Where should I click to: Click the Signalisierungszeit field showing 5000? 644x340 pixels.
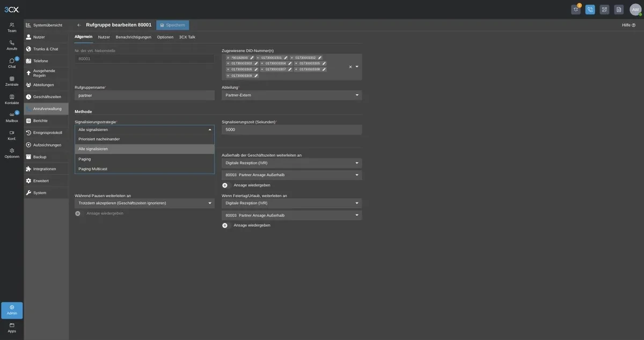pos(292,129)
